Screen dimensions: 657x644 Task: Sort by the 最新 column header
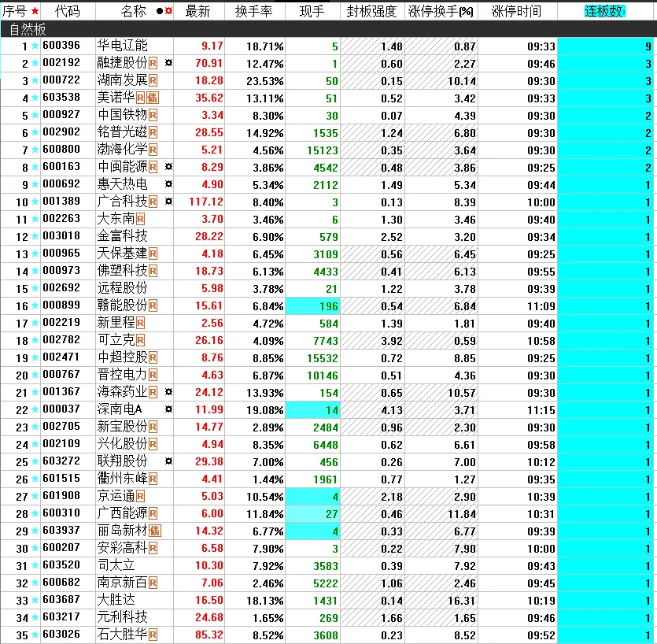point(197,11)
